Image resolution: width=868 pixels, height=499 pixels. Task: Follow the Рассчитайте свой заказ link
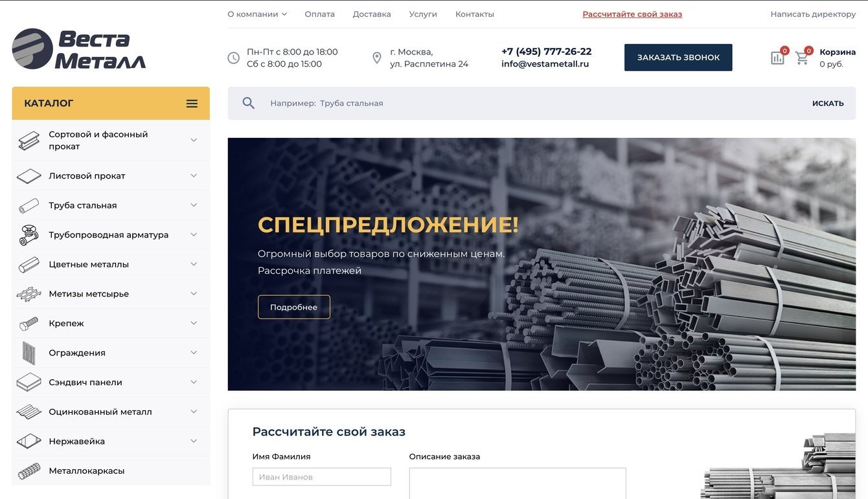(632, 14)
